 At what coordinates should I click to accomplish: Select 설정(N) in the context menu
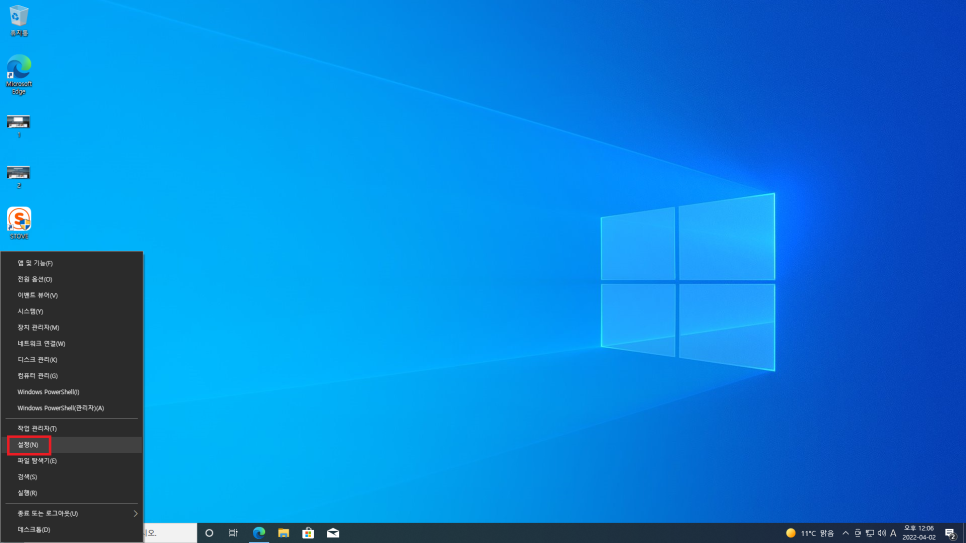coord(71,444)
